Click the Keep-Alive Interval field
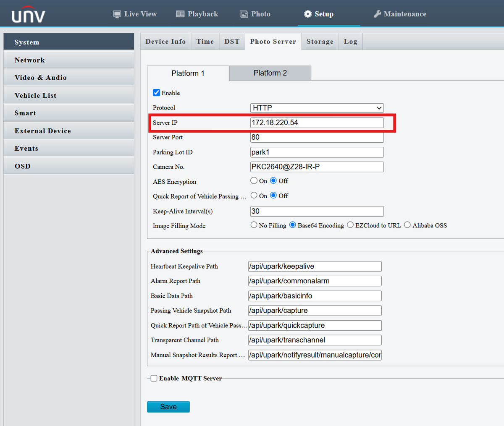The height and width of the screenshot is (426, 504). [x=317, y=211]
